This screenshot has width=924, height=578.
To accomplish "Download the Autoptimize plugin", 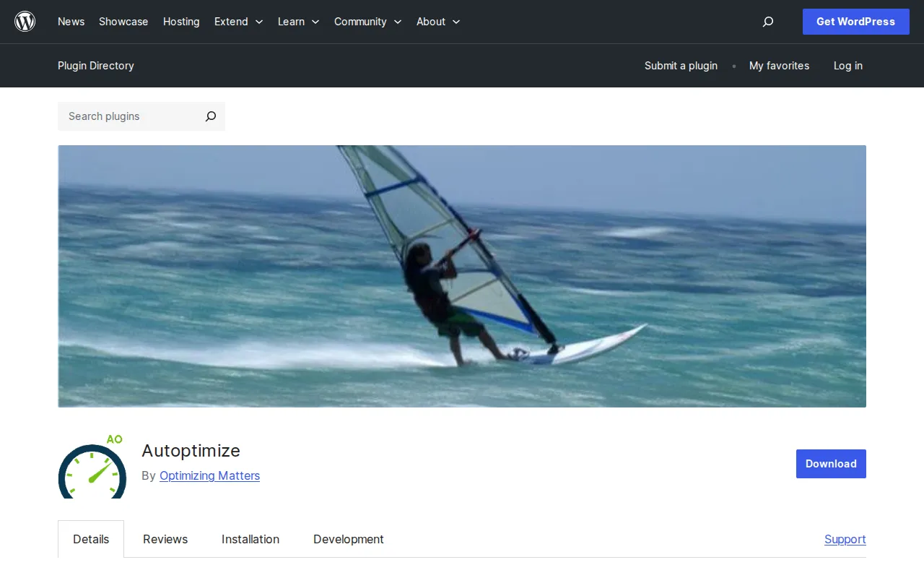I will (x=831, y=463).
